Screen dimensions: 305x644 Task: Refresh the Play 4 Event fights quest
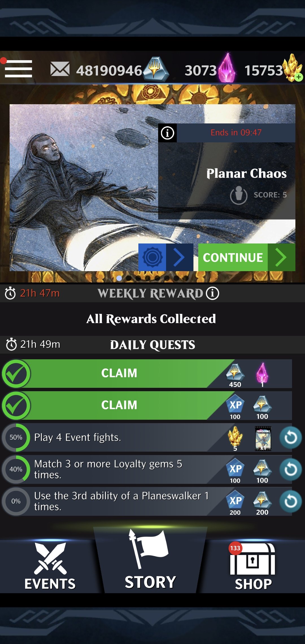[291, 438]
